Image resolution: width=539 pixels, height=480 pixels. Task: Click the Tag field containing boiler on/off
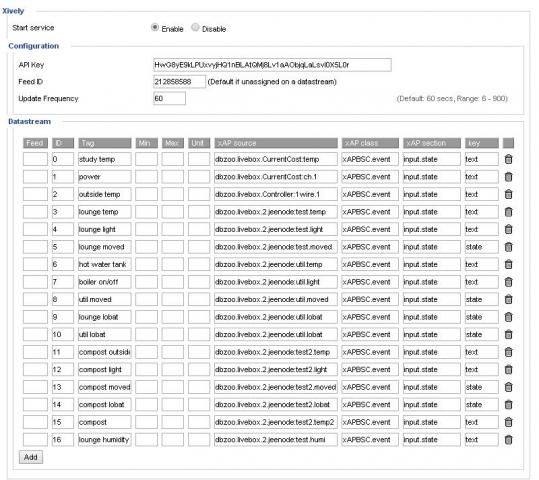[x=104, y=282]
